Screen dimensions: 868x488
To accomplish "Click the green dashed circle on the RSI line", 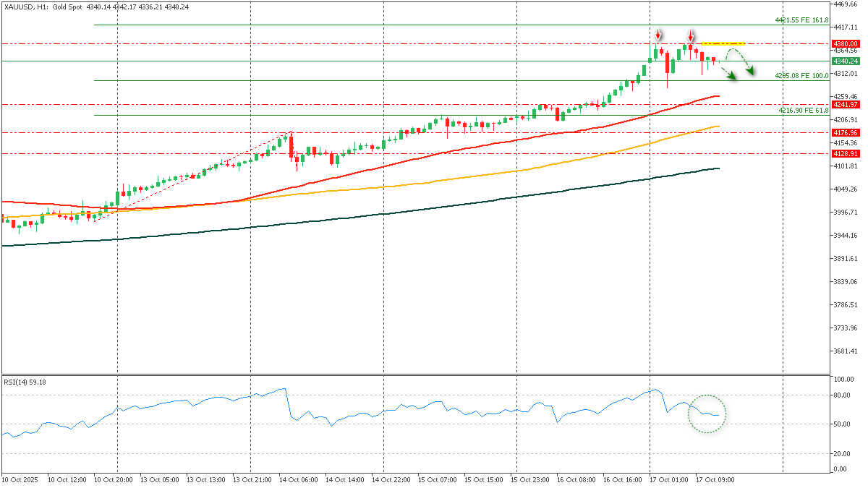I will 707,414.
